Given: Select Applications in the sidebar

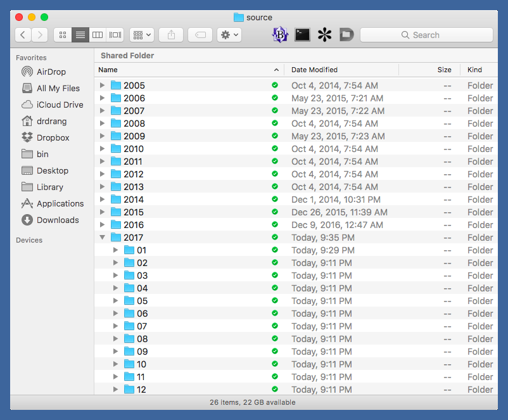Looking at the screenshot, I should pos(60,203).
